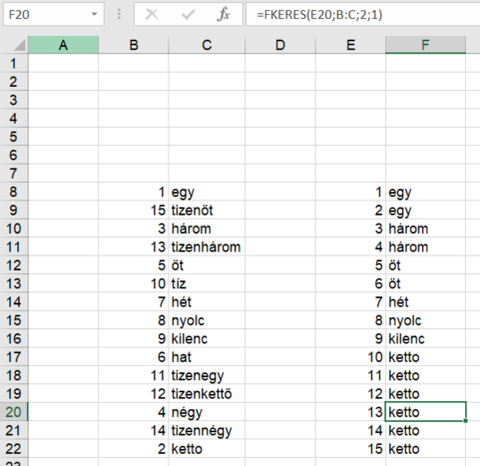Select row 13 header

point(14,284)
